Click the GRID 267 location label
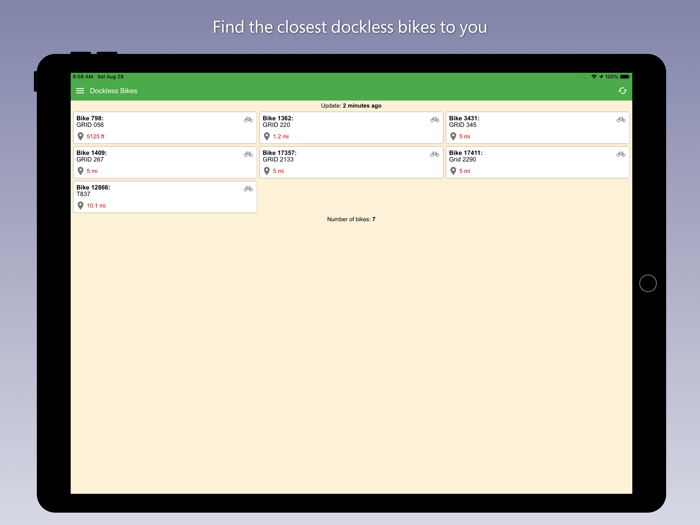Screen dimensions: 700x525 90,159
